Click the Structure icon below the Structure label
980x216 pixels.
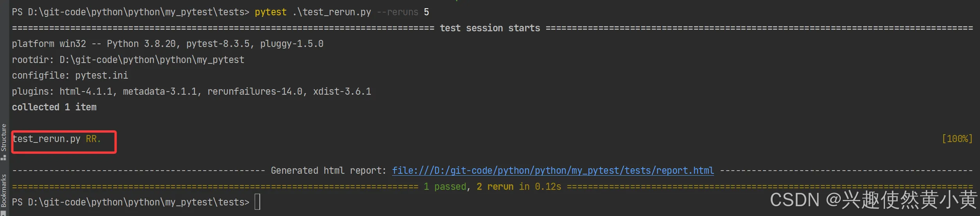click(4, 157)
